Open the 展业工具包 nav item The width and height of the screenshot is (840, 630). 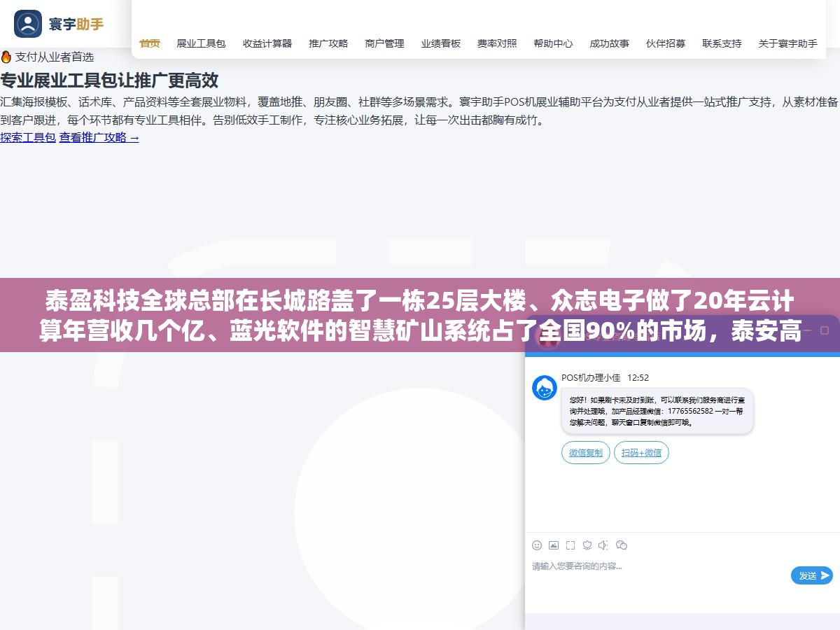201,43
